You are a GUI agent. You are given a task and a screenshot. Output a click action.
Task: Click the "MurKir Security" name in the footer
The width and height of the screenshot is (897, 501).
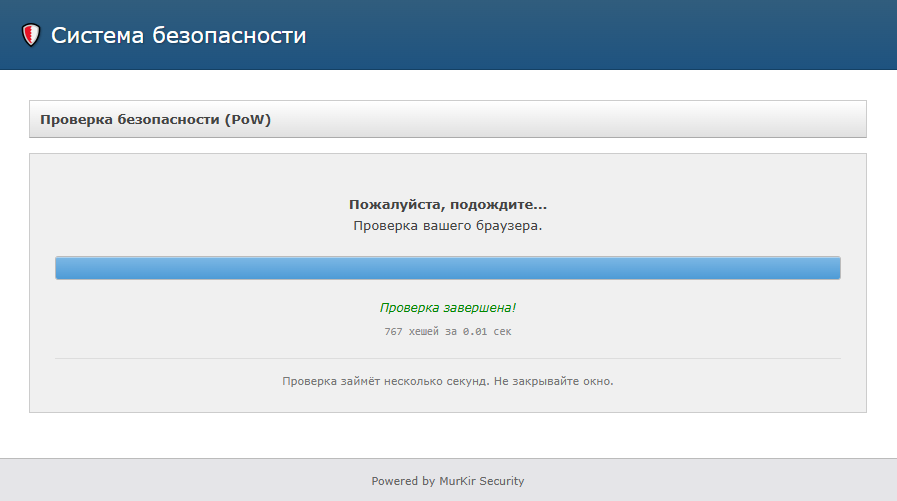coord(481,481)
